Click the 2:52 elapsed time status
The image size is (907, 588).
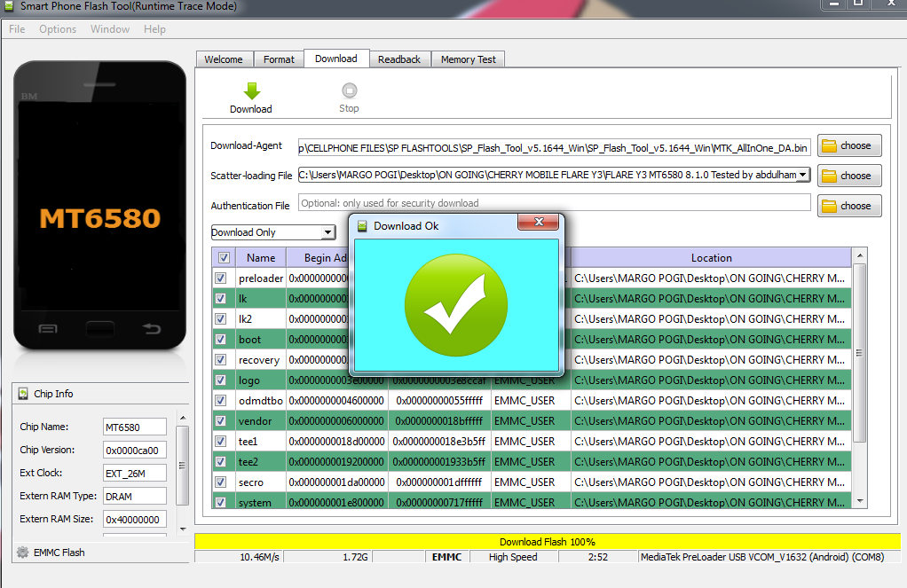(x=598, y=557)
